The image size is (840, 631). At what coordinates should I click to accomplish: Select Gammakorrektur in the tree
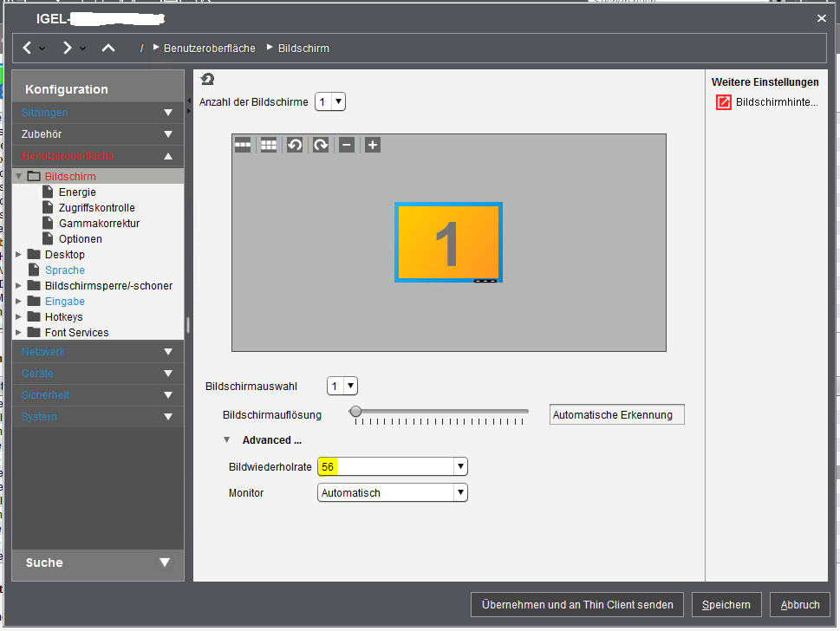99,224
